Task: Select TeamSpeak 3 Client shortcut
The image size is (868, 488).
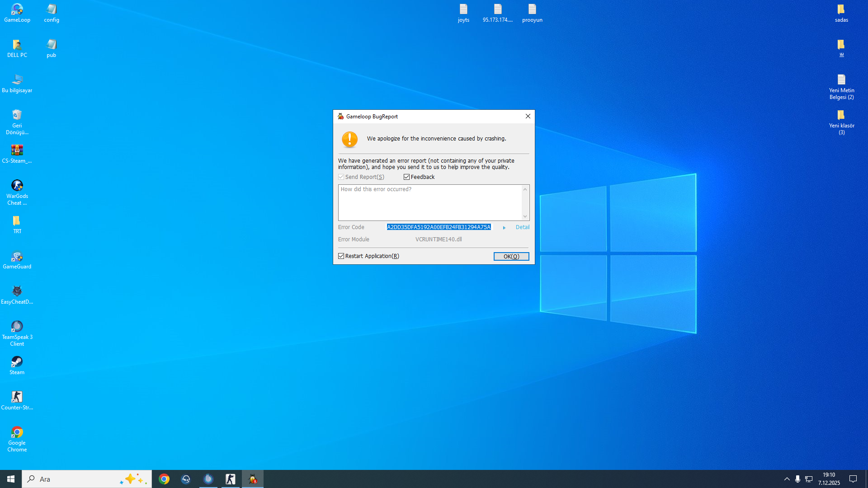Action: pos(17,333)
